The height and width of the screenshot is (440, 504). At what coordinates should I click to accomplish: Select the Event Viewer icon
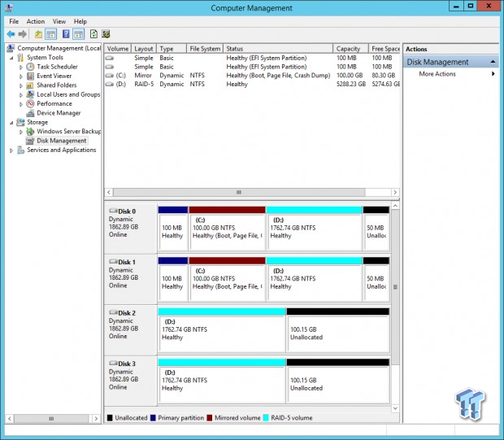click(31, 76)
